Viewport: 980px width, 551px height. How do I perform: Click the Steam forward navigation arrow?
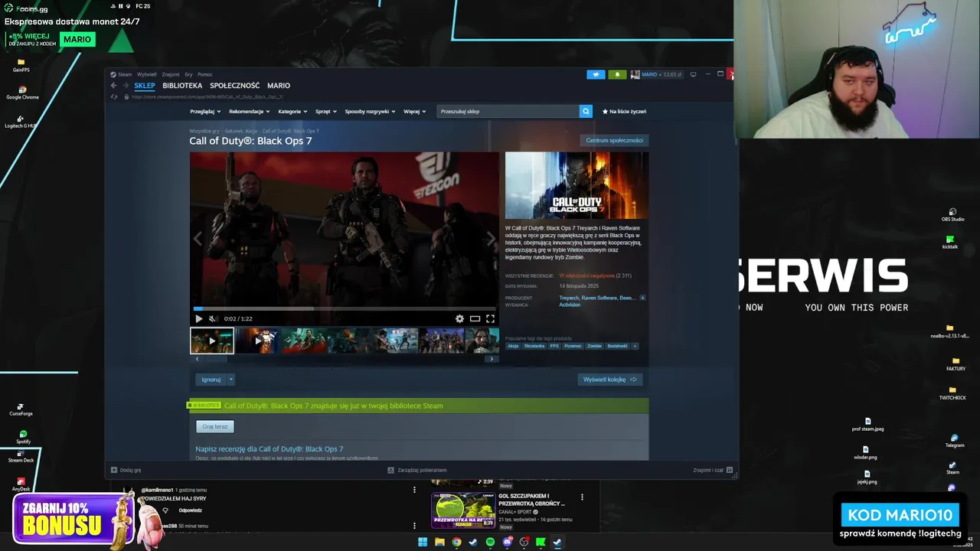(x=125, y=86)
